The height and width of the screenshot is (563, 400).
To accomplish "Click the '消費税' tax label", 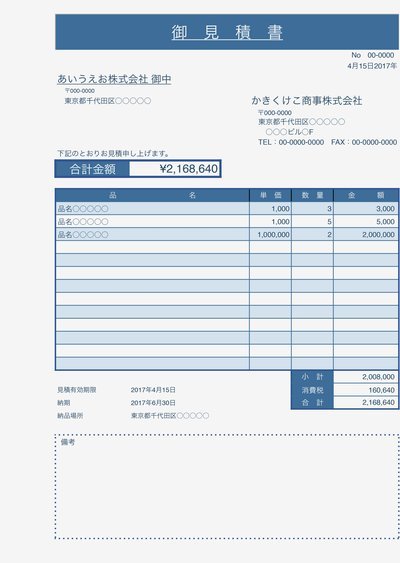I will click(x=312, y=390).
